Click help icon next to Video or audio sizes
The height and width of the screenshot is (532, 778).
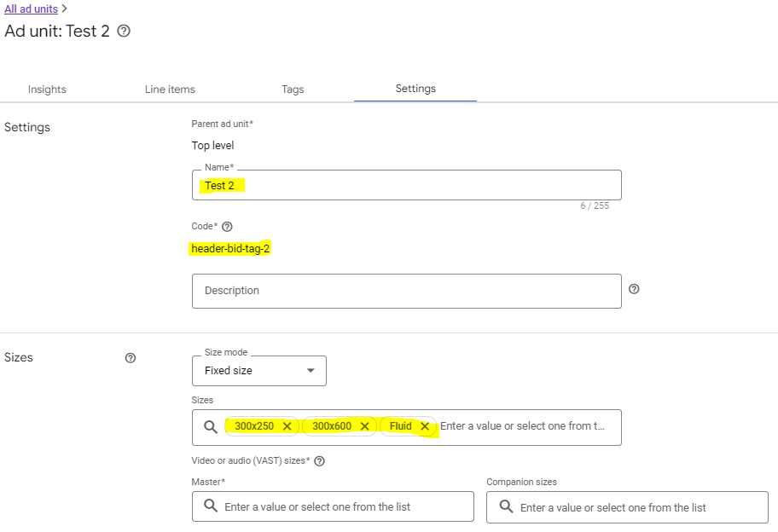tap(320, 461)
